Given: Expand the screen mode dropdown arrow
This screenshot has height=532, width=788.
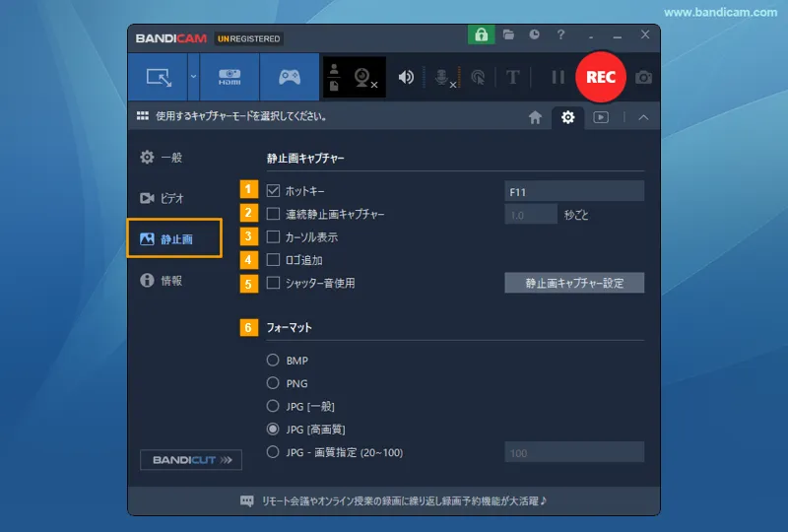Looking at the screenshot, I should click(x=193, y=78).
